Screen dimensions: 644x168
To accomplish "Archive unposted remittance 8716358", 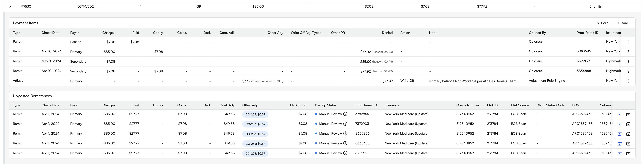I will pyautogui.click(x=628, y=153).
